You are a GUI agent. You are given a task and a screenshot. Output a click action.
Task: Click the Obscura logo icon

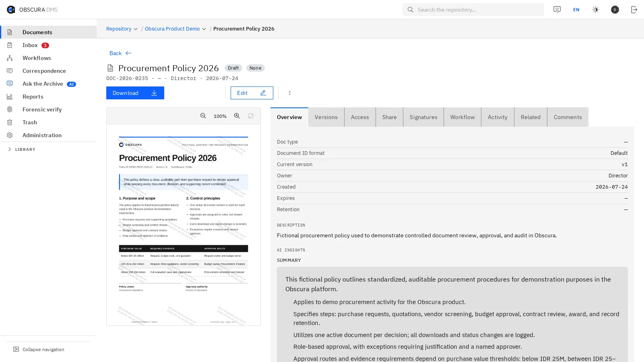click(11, 10)
